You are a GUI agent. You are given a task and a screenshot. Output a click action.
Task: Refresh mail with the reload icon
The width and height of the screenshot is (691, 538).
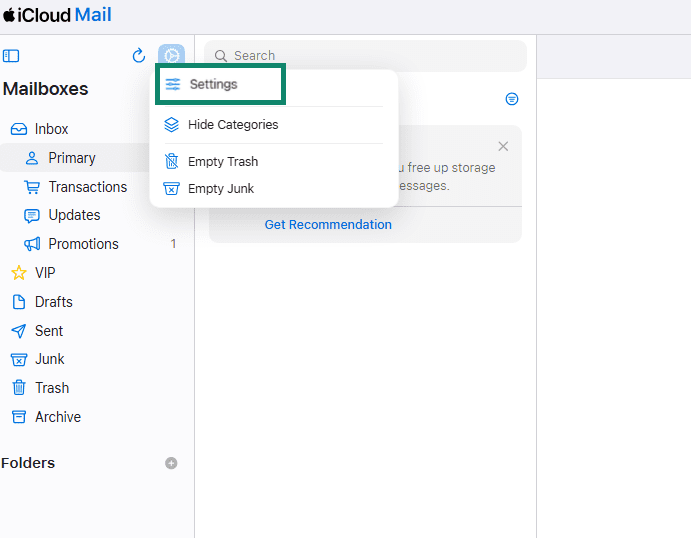(139, 56)
